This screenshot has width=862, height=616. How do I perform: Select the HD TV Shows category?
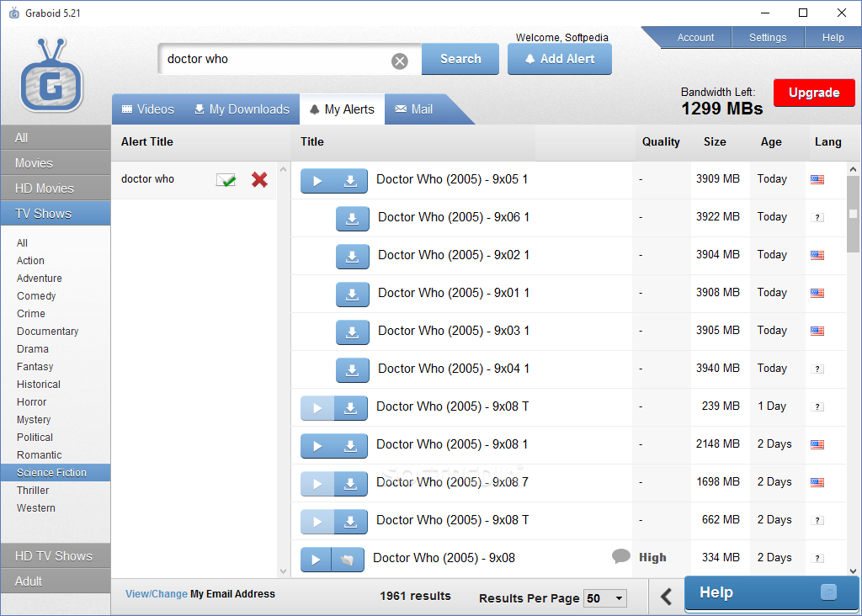click(x=56, y=556)
